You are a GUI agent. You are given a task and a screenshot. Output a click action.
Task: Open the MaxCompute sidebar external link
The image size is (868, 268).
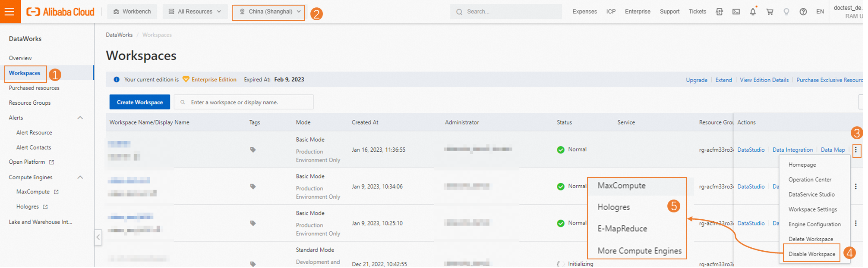(37, 192)
